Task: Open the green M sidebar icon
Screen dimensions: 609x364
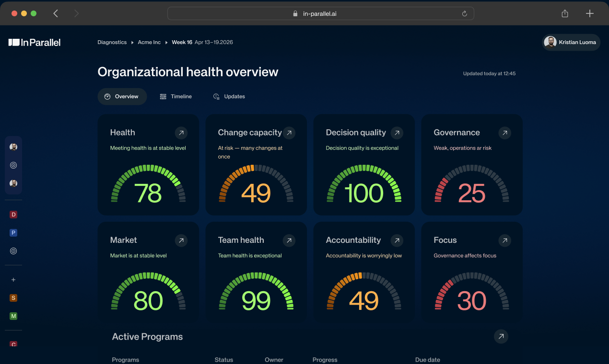Action: (x=13, y=316)
